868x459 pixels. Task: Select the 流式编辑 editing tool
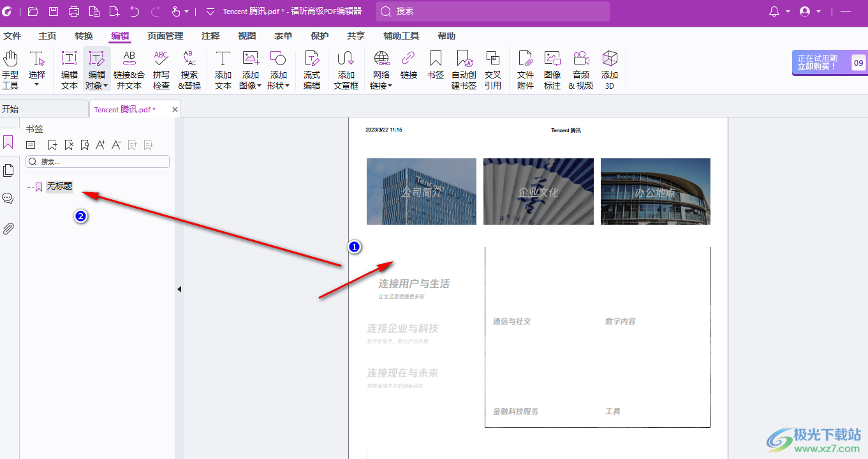click(x=312, y=68)
